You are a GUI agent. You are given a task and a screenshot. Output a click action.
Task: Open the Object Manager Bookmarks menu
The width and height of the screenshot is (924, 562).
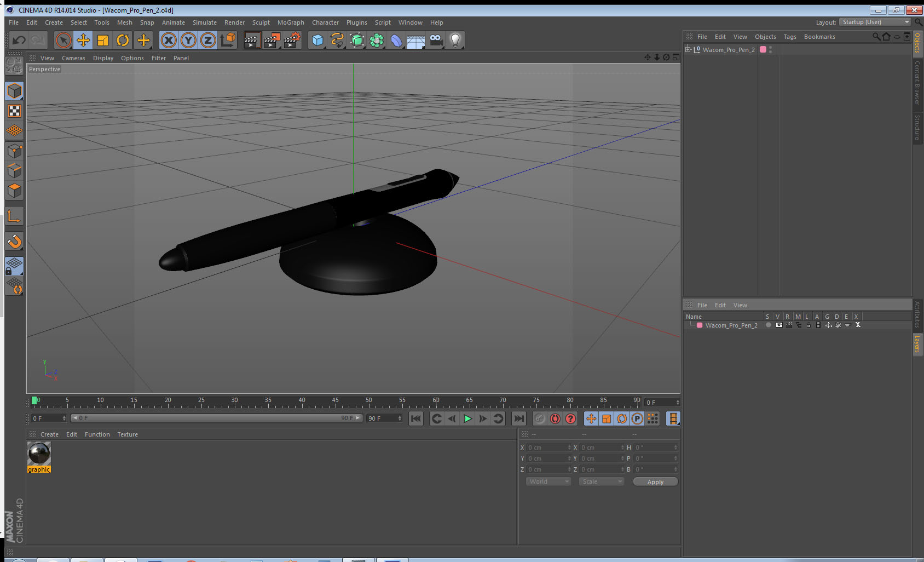819,37
